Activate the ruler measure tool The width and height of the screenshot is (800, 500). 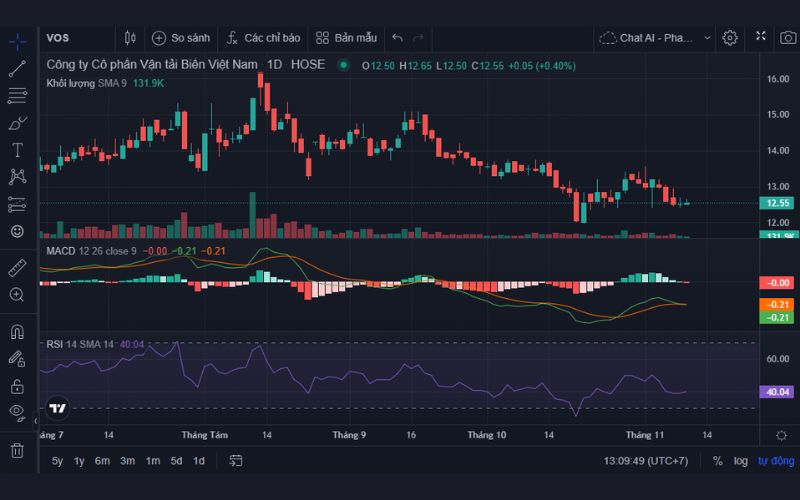coord(17,268)
